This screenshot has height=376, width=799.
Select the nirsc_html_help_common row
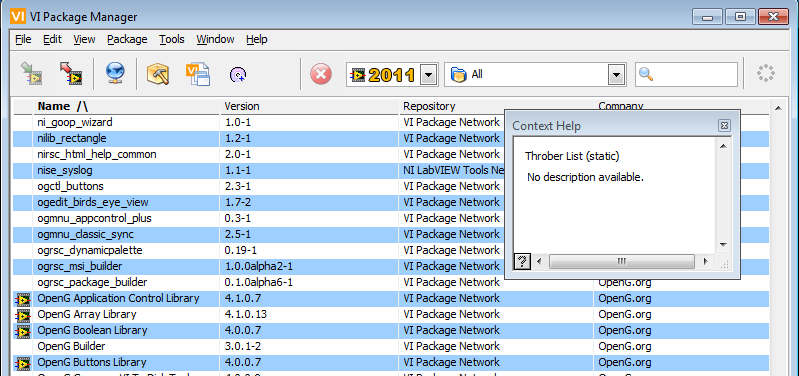(391, 154)
